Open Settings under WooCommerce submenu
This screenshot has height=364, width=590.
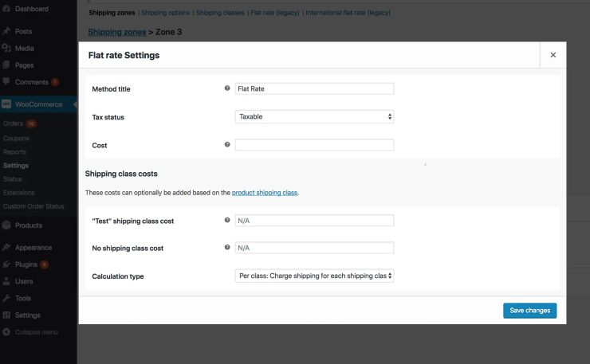[16, 166]
